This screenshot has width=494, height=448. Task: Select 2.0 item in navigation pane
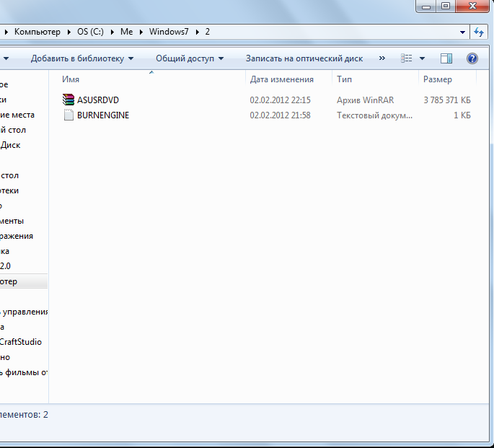5,266
